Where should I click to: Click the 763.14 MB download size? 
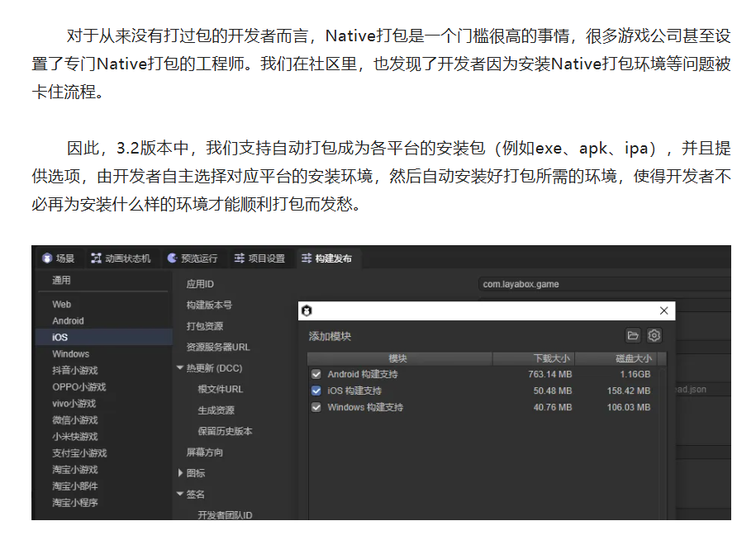click(550, 374)
